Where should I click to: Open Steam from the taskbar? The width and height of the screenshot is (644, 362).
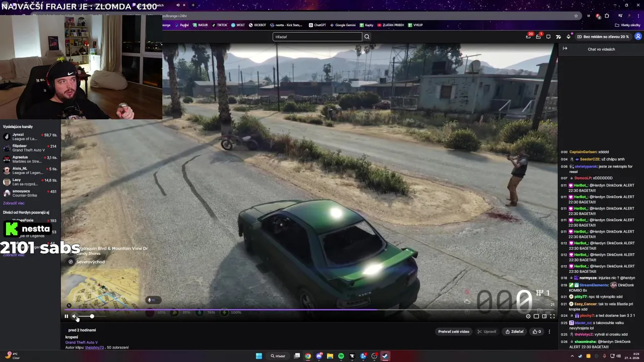coord(385,356)
